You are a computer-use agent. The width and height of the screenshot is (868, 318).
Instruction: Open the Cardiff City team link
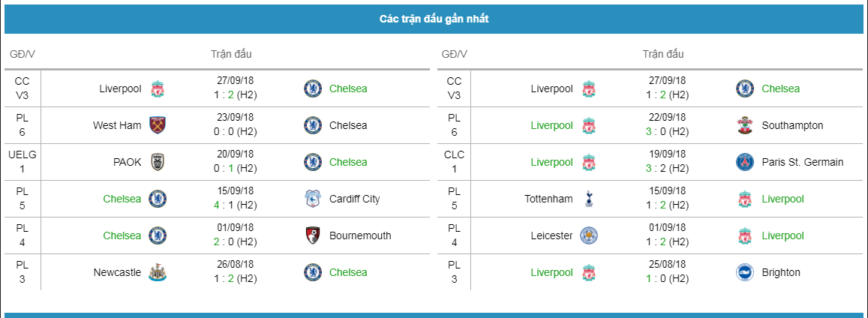[355, 199]
